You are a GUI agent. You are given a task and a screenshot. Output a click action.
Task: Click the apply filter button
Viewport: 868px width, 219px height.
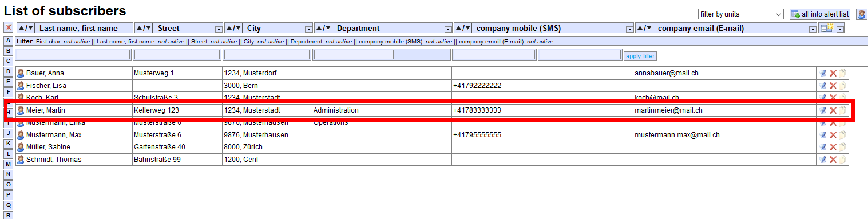(x=640, y=56)
